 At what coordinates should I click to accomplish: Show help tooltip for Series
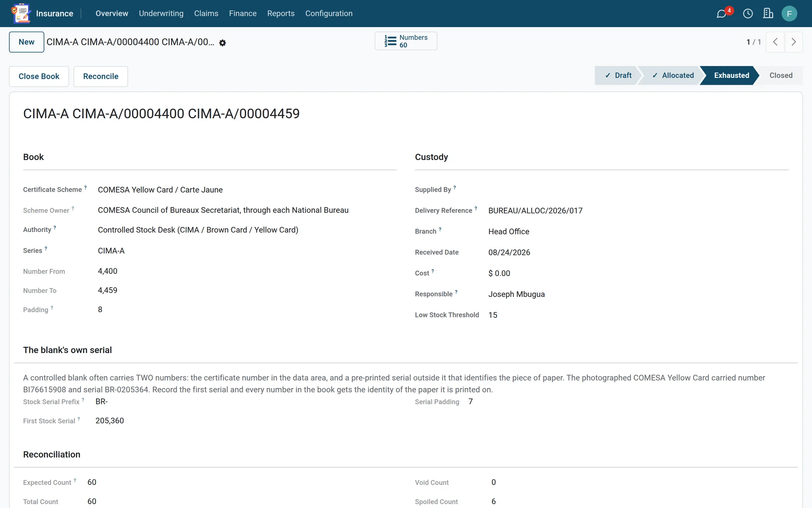tap(46, 248)
